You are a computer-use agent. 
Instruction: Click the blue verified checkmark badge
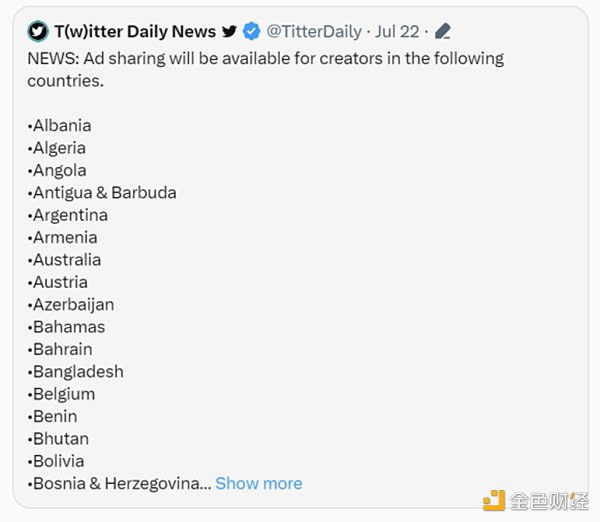pyautogui.click(x=252, y=32)
